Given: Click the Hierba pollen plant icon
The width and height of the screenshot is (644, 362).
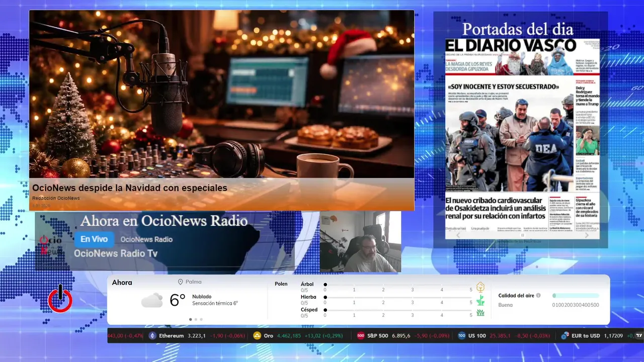Looking at the screenshot, I should coord(480,300).
